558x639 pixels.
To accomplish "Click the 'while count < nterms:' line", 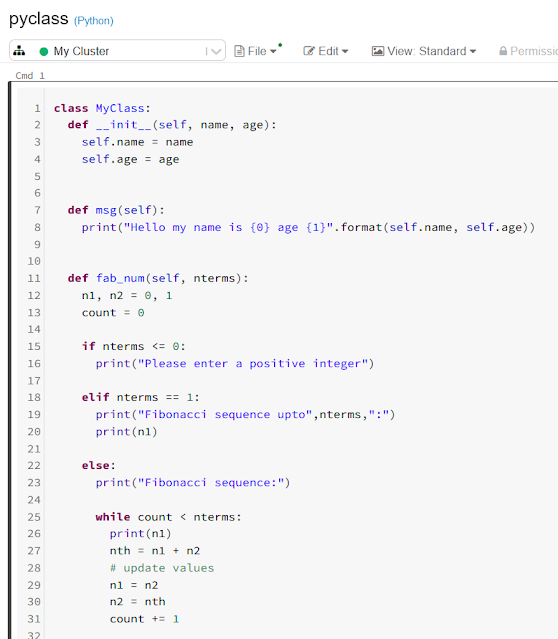I will (x=169, y=516).
